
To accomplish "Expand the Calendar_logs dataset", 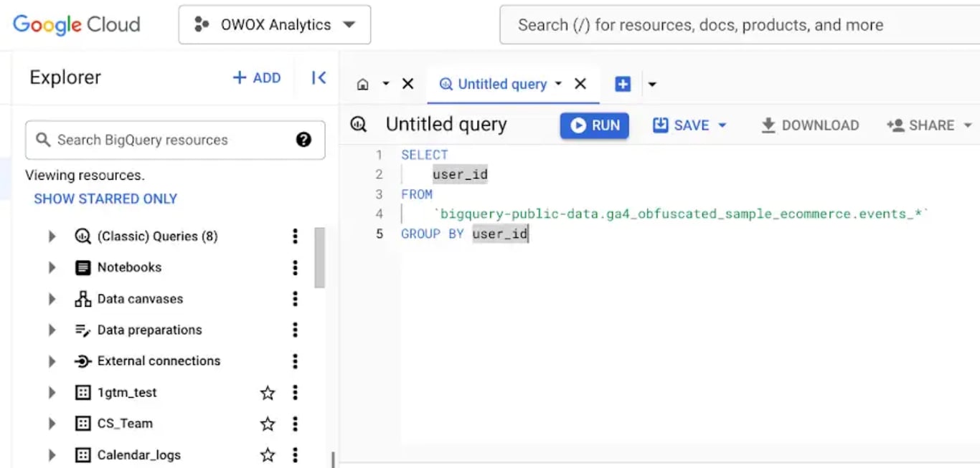I will [x=52, y=455].
